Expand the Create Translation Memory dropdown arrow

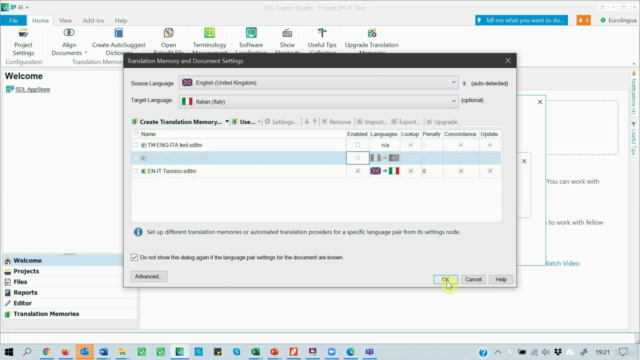(x=227, y=122)
